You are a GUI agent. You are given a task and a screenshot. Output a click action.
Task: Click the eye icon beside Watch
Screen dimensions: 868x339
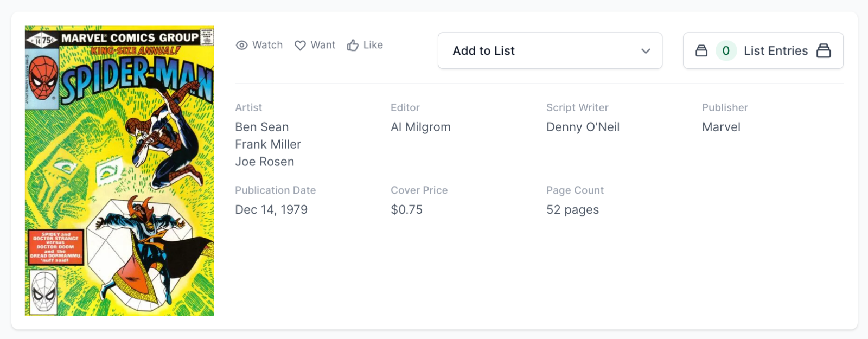pyautogui.click(x=242, y=46)
